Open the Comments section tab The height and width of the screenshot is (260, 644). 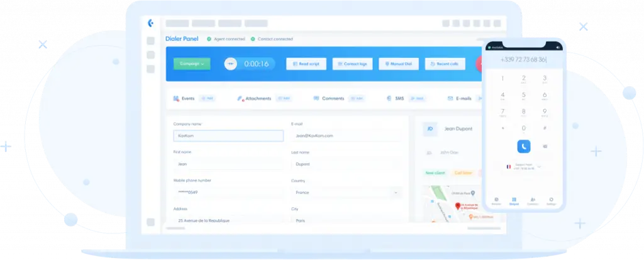(x=332, y=99)
